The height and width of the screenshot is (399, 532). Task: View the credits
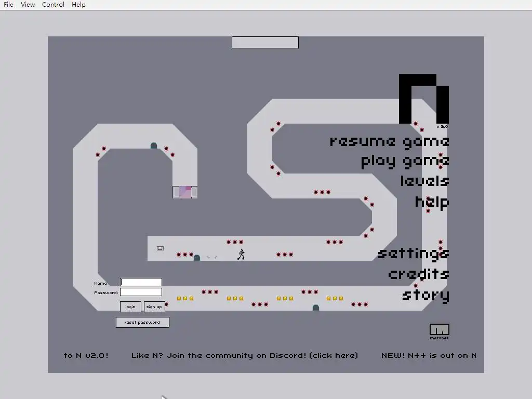tap(419, 273)
